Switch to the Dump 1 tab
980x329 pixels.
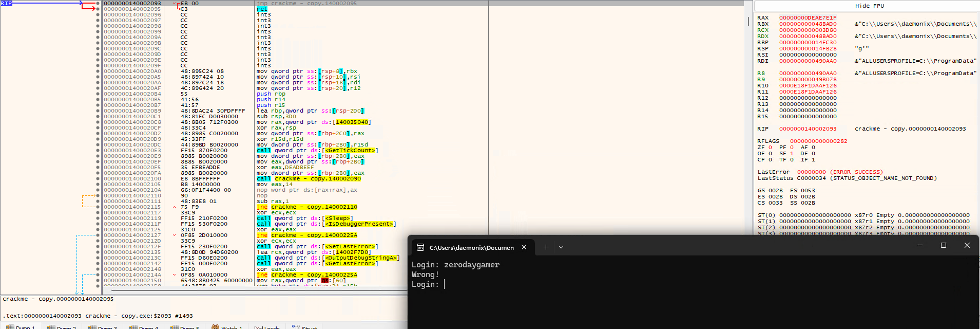click(21, 327)
